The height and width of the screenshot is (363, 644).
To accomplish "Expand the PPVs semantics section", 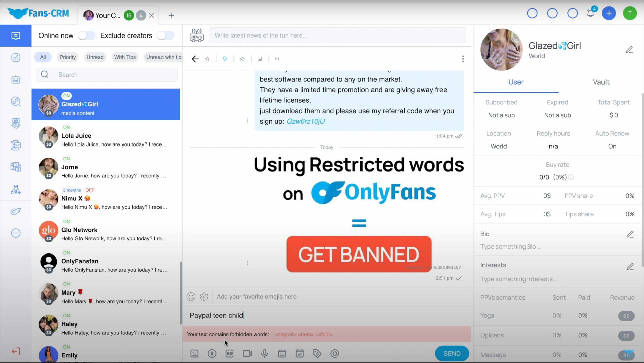I will (x=503, y=297).
